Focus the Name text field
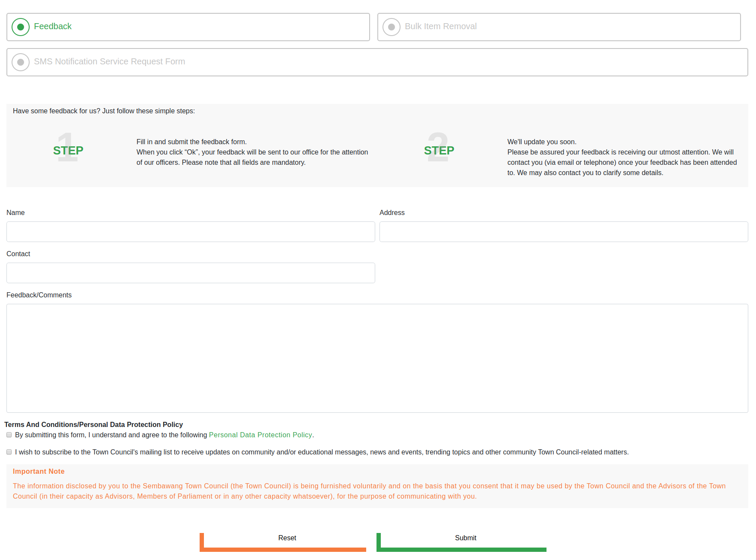The width and height of the screenshot is (756, 560). [191, 232]
